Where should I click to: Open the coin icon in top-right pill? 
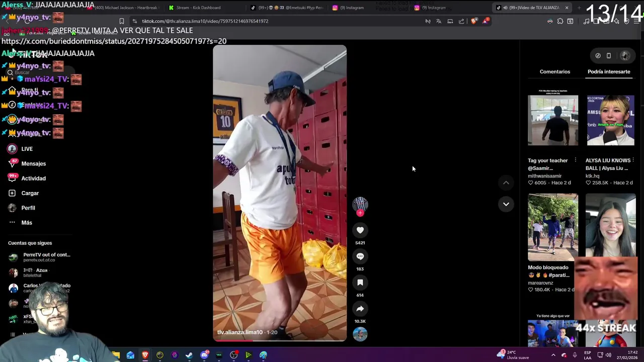click(598, 56)
